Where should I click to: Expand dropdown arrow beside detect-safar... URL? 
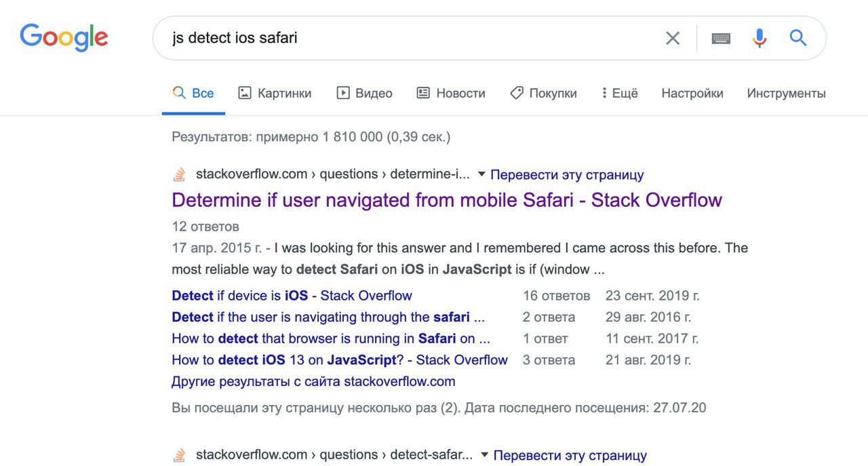click(x=484, y=454)
